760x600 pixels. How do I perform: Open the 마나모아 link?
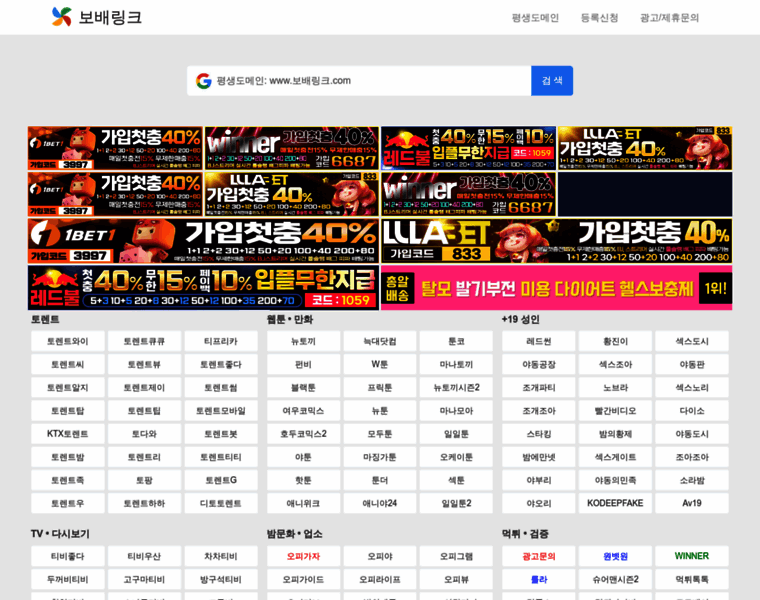pos(456,411)
